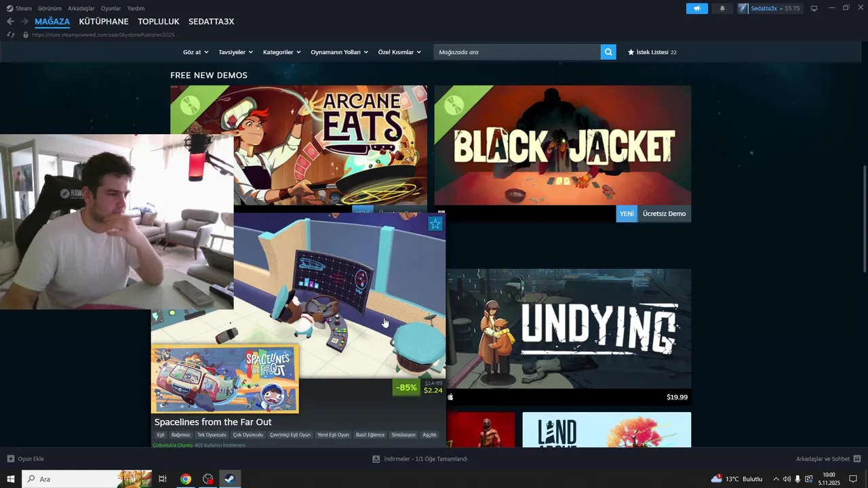868x488 pixels.
Task: Click the friends chat icon bottom right
Action: [x=857, y=459]
